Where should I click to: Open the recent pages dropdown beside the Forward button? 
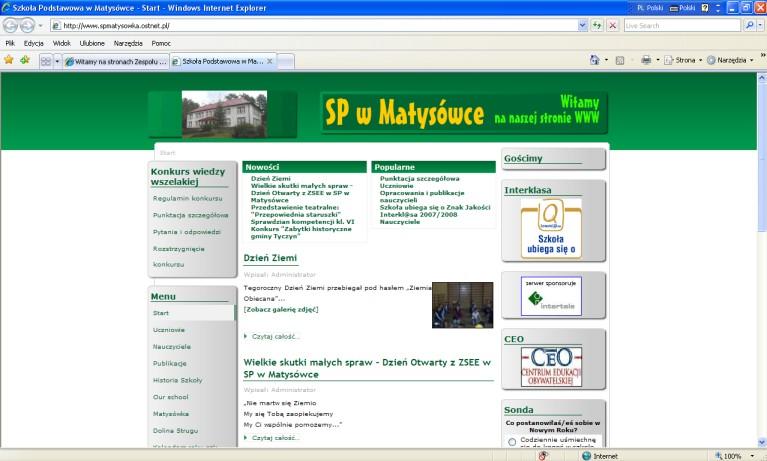point(41,25)
